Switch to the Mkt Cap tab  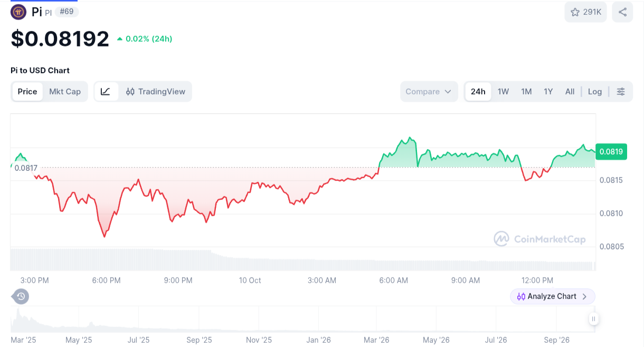coord(65,91)
